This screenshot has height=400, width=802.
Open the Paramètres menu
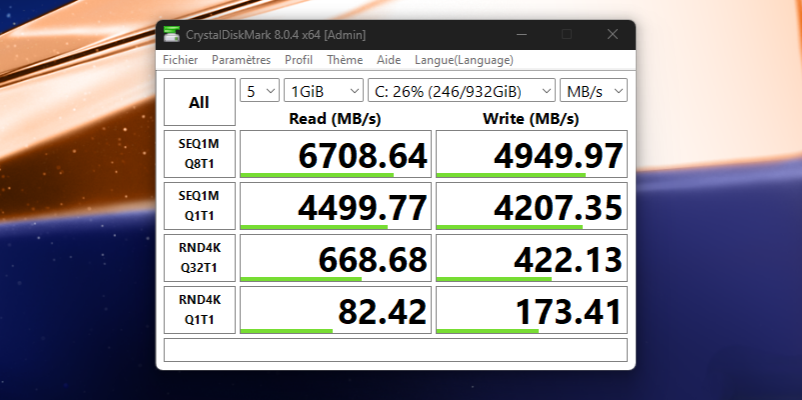(241, 60)
